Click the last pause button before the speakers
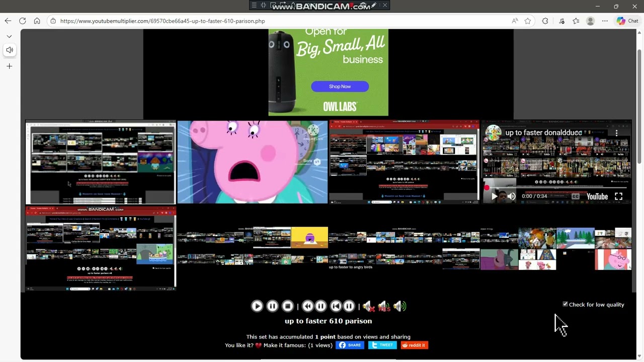This screenshot has width=644, height=362. [x=349, y=306]
